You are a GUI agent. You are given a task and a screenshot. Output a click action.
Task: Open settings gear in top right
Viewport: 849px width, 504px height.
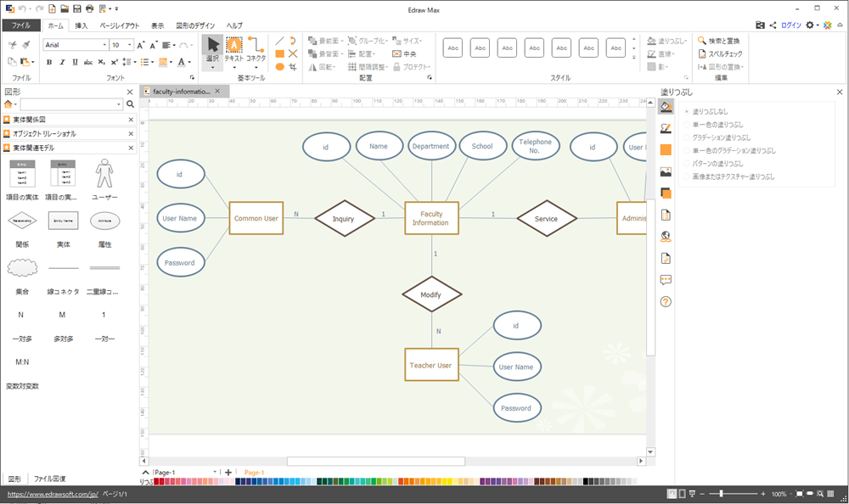pyautogui.click(x=809, y=25)
